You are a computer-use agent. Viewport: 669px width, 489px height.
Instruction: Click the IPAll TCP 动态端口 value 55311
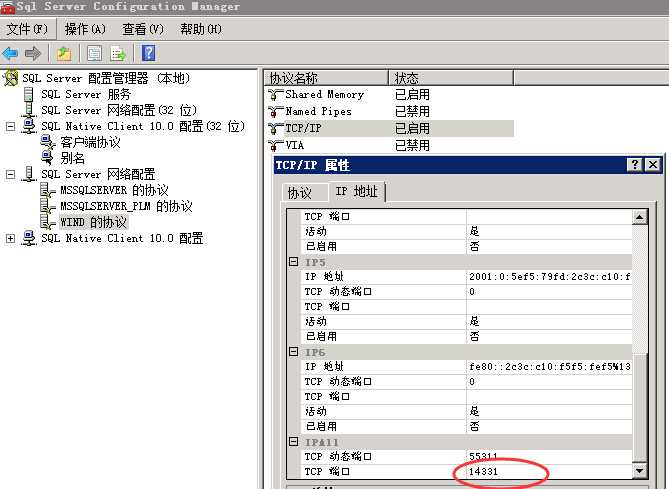(549, 456)
